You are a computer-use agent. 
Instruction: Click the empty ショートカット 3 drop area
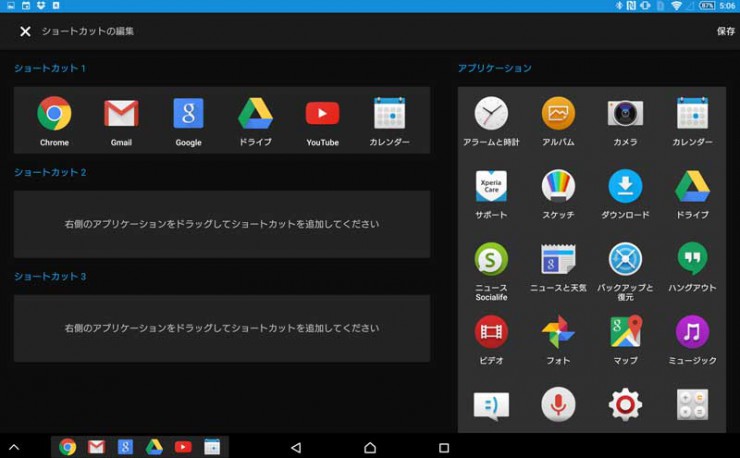pyautogui.click(x=222, y=329)
